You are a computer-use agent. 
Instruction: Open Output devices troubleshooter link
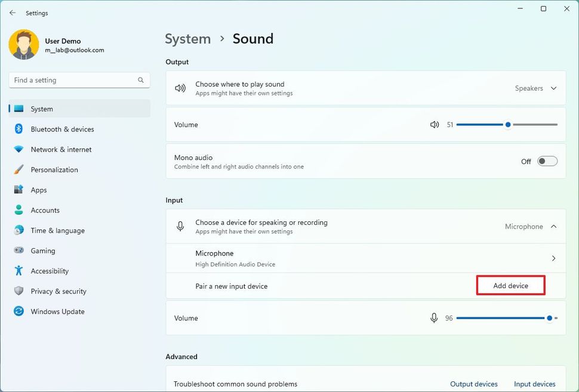point(473,384)
